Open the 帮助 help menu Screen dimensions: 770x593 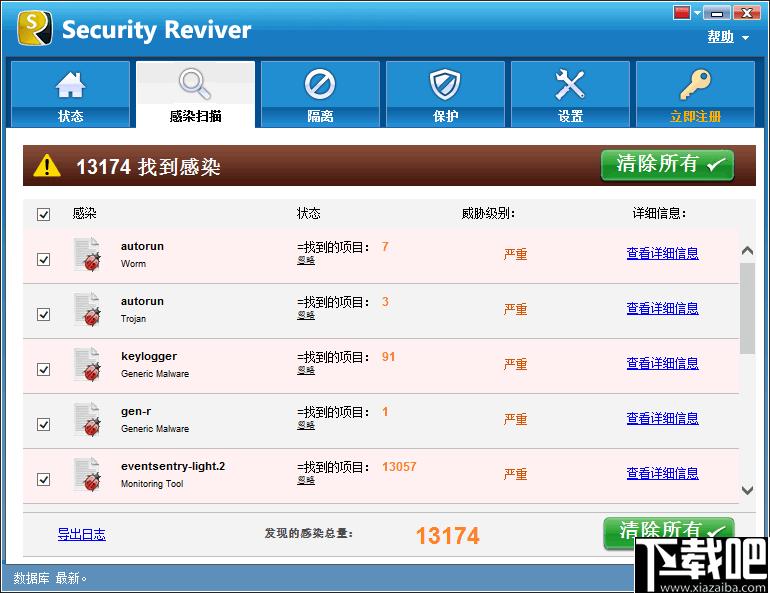(720, 36)
